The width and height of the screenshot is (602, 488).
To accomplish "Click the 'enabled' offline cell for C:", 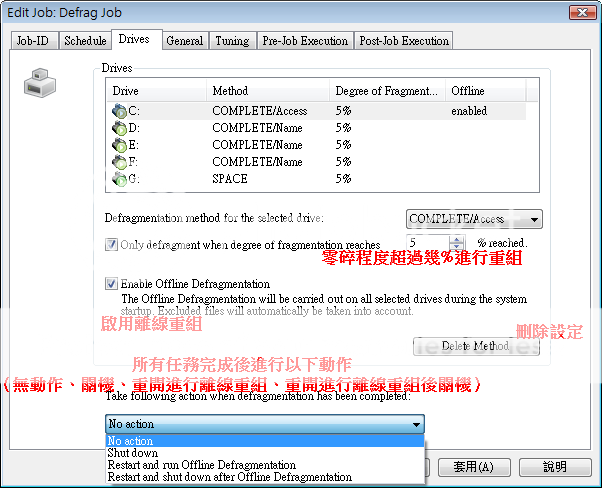I will (x=469, y=111).
